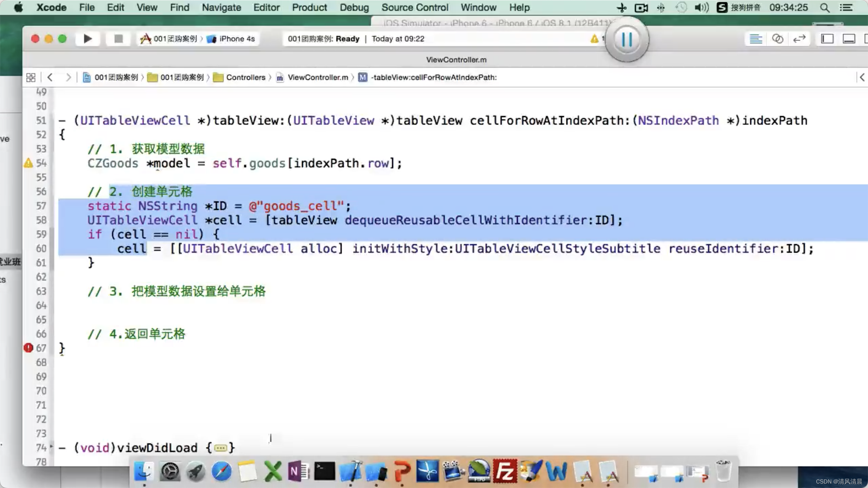Expand the folded viewDidLoad ellipsis

point(220,448)
